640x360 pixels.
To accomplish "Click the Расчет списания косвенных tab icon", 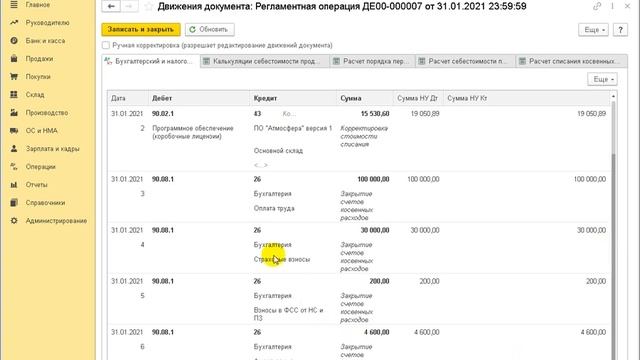I will pos(522,61).
